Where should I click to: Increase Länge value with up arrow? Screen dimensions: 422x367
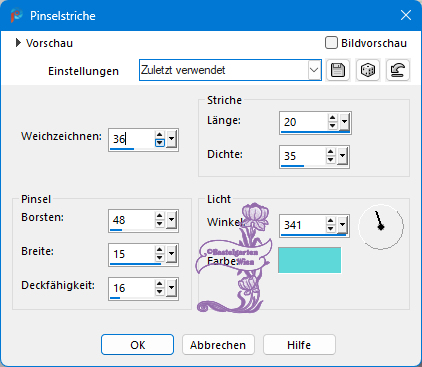pos(332,118)
